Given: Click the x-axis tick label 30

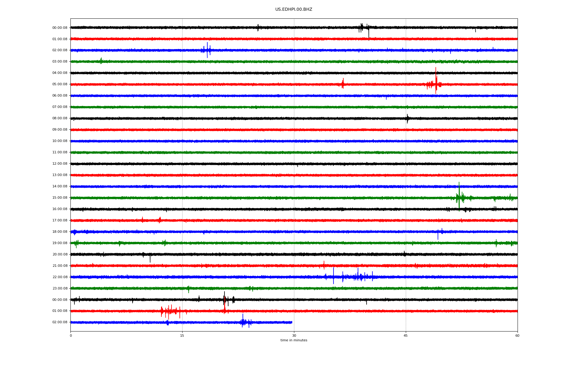Looking at the screenshot, I should click(x=294, y=336).
